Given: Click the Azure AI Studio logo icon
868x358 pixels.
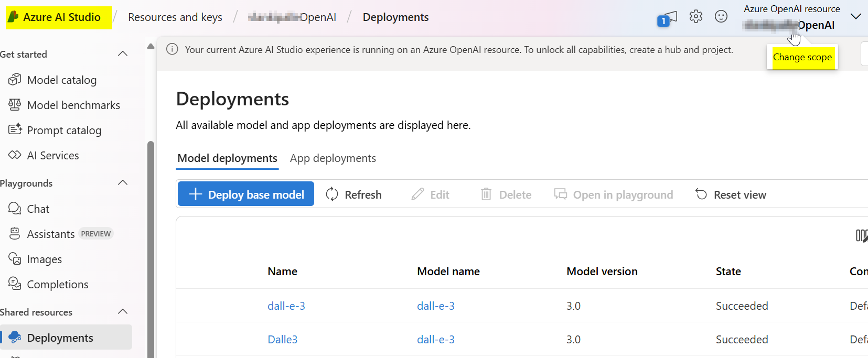Looking at the screenshot, I should [x=13, y=17].
